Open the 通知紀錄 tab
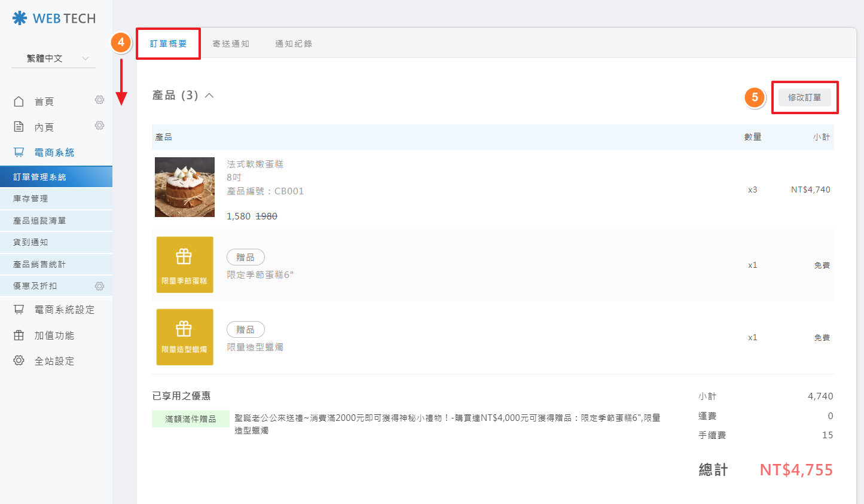Viewport: 864px width, 504px height. click(x=294, y=44)
